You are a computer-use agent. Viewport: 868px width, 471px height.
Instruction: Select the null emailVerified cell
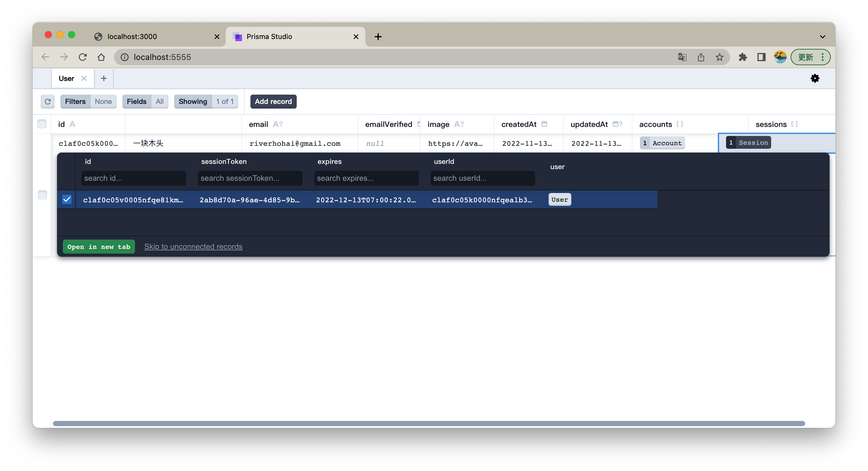(x=389, y=143)
